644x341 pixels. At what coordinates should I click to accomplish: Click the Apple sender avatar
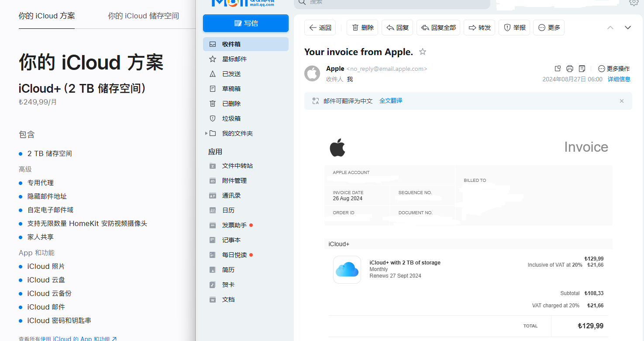[x=312, y=73]
